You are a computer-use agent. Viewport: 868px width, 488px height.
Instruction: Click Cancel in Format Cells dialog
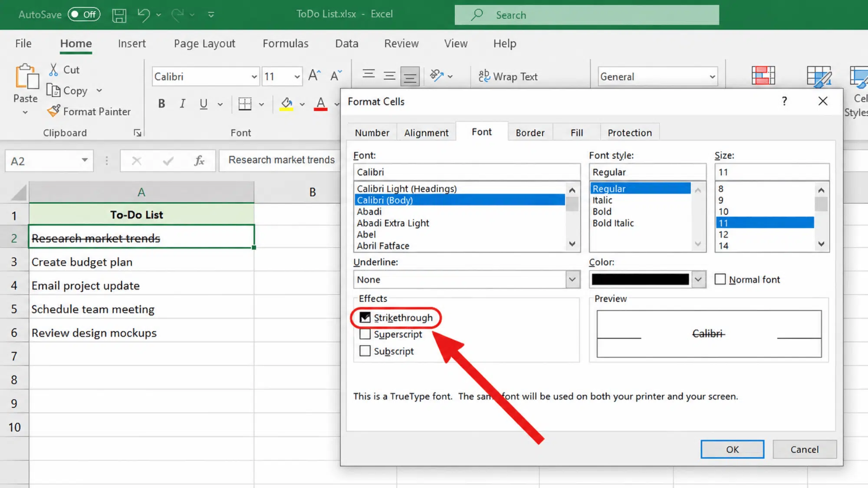click(x=804, y=449)
